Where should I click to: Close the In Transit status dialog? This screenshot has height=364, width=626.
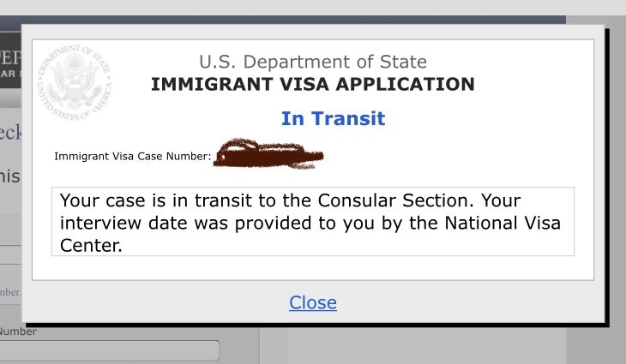(x=312, y=302)
